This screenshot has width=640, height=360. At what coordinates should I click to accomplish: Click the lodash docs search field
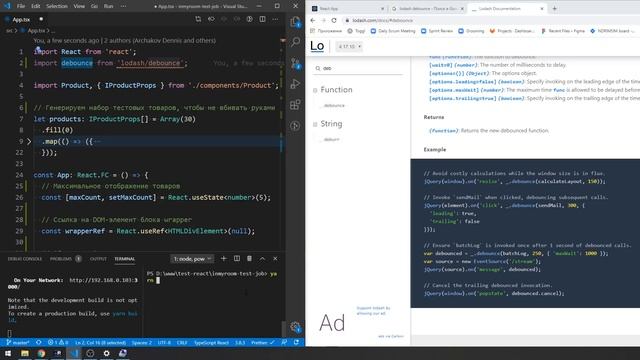coord(358,68)
